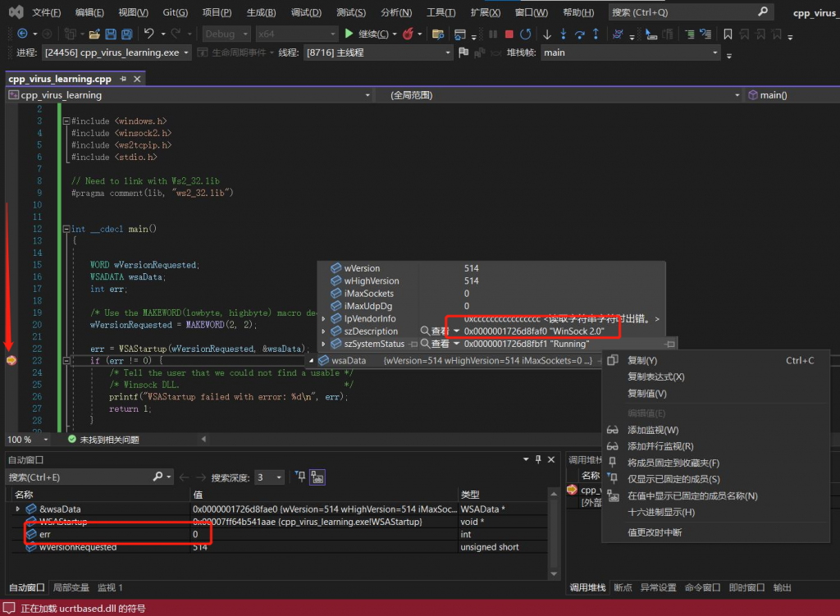Click the Save All toolbar icon
The image size is (840, 616).
point(127,34)
